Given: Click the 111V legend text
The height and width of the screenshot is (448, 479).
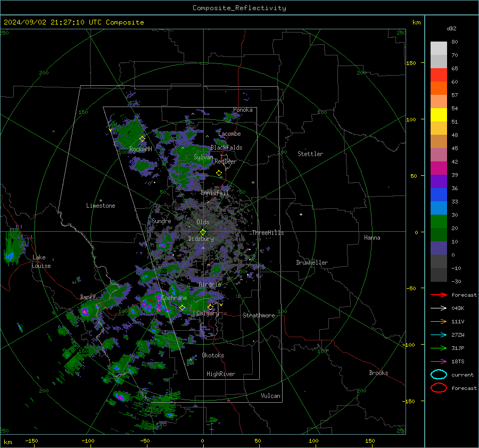Looking at the screenshot, I should click(x=458, y=321).
